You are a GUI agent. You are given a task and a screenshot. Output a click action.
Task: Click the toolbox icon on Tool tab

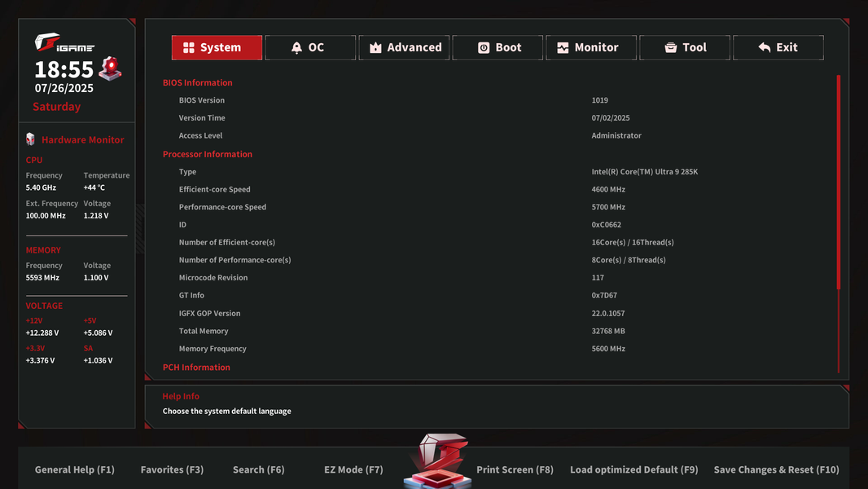(671, 48)
